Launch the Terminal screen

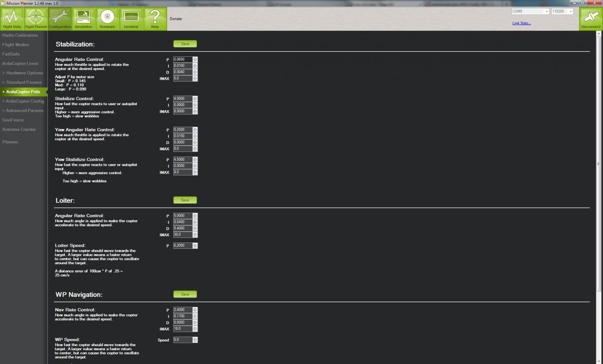point(131,19)
